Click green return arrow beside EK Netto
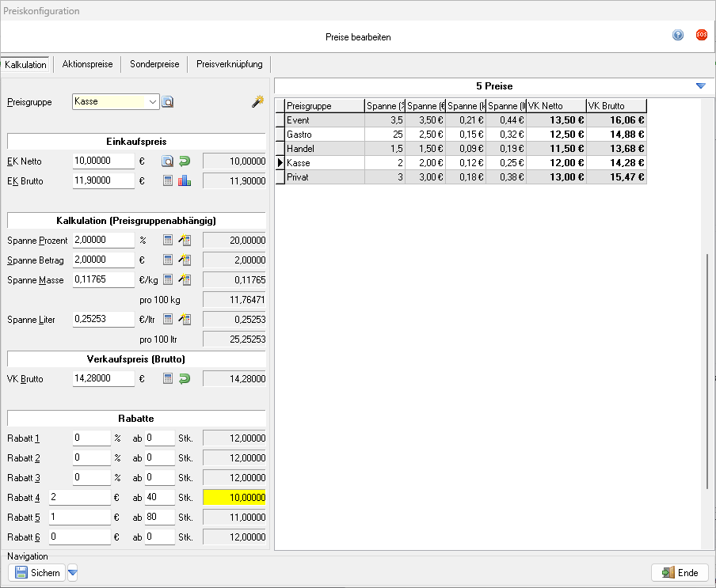716x588 pixels. 185,161
